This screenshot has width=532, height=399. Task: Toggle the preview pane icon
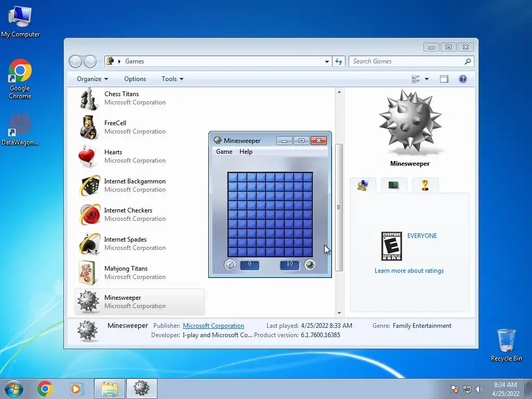click(x=444, y=79)
